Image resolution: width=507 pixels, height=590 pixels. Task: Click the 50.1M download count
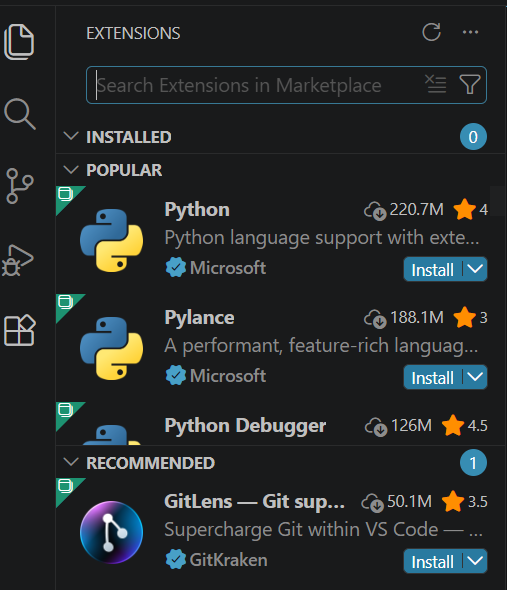click(x=409, y=502)
